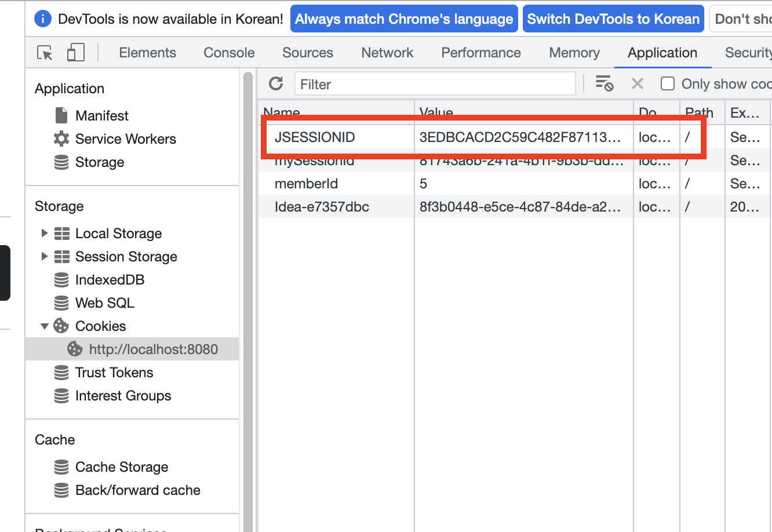Screen dimensions: 772x532
Task: Click the cookie icon beside http://localhost:8080
Action: [x=75, y=349]
